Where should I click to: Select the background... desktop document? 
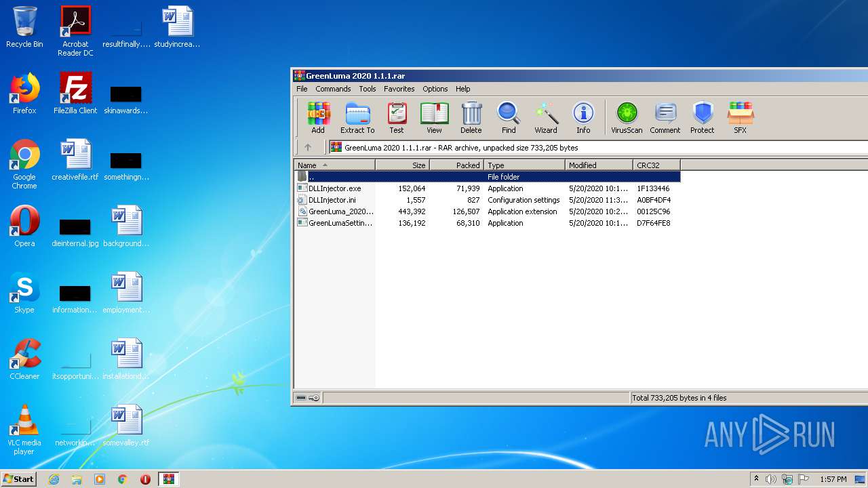pos(126,226)
